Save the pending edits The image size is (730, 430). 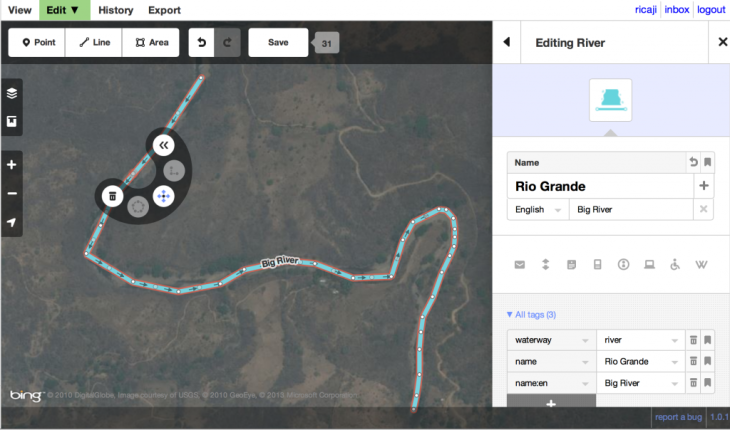point(278,42)
